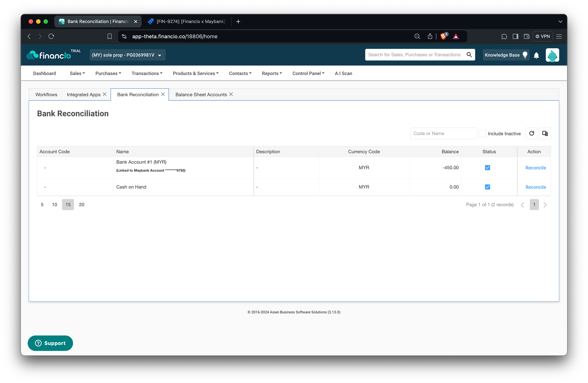The width and height of the screenshot is (588, 383).
Task: Open the Transactions menu dropdown
Action: pos(147,73)
